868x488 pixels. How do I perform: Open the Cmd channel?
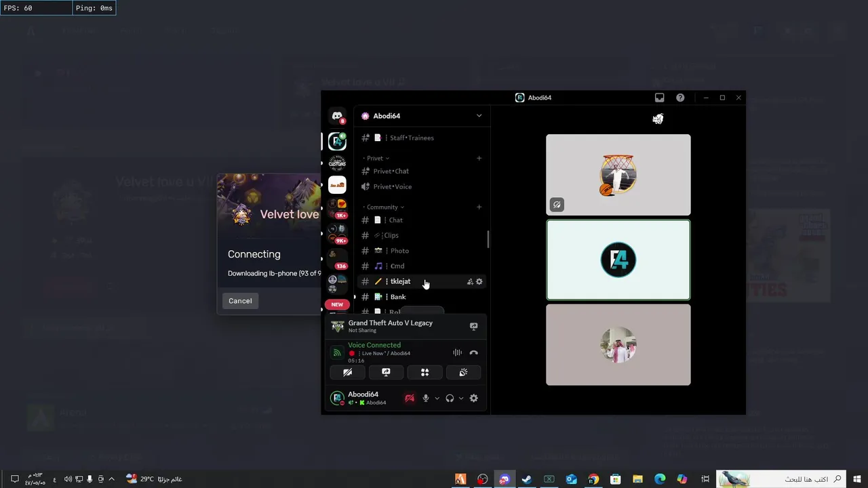click(421, 266)
